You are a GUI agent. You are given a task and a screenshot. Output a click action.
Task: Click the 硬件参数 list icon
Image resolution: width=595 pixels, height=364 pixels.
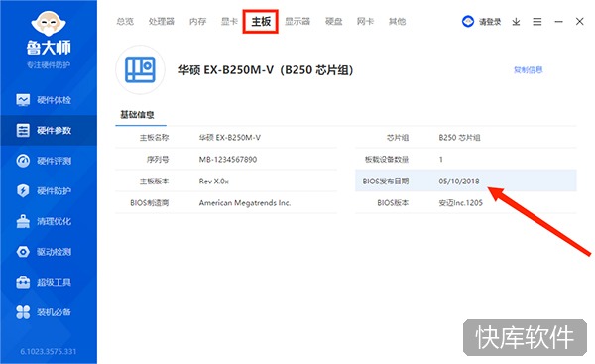tap(23, 131)
